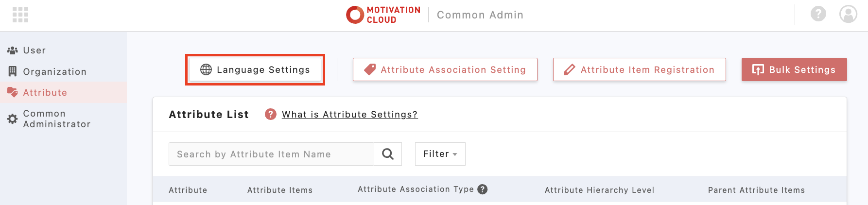Click the Motivation Cloud logo
This screenshot has height=205, width=868.
click(x=383, y=15)
